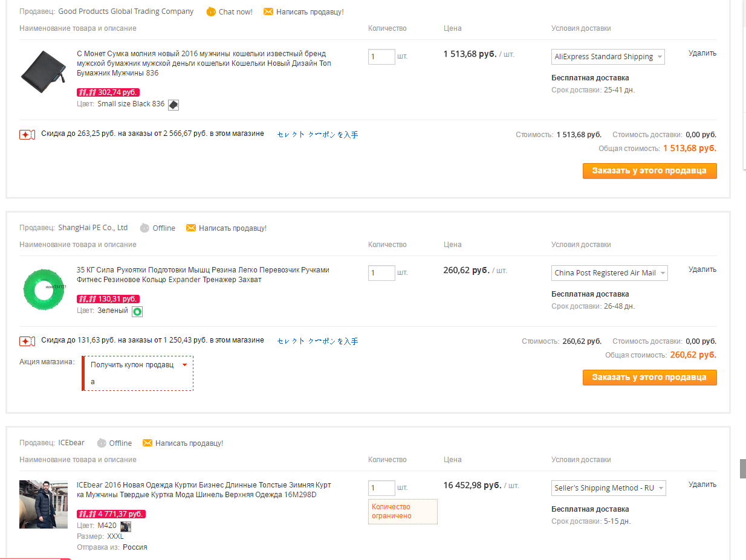Select the M420 jacket color swatch
This screenshot has height=560, width=746.
pyautogui.click(x=126, y=526)
